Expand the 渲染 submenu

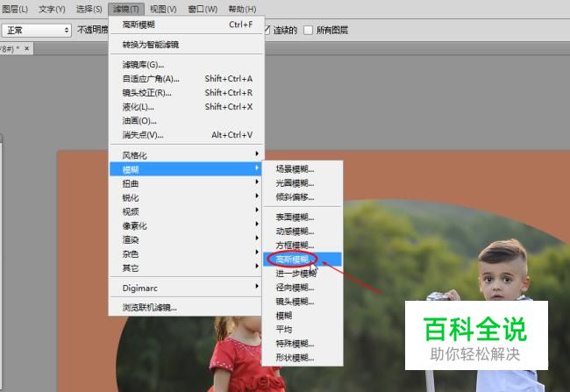coord(187,240)
